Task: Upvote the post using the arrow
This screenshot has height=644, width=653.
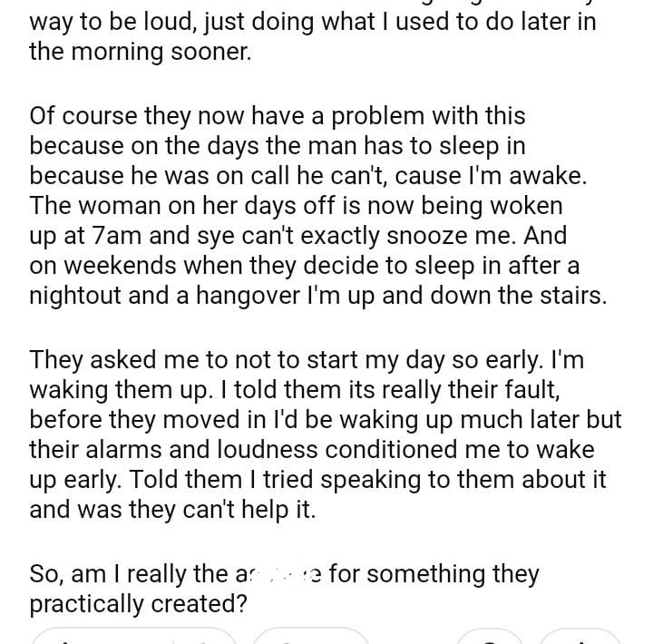Action: coord(62,637)
